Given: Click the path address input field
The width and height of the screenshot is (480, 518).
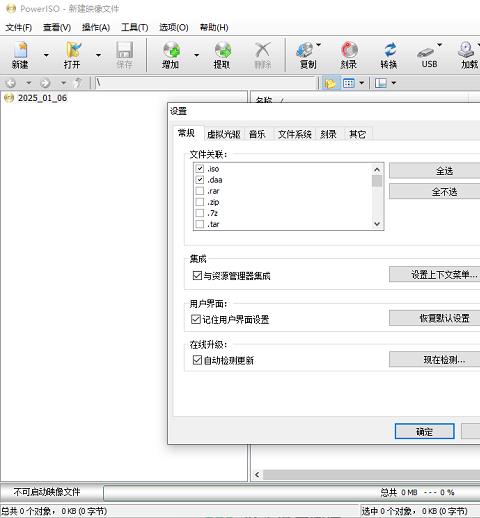Looking at the screenshot, I should [x=205, y=83].
